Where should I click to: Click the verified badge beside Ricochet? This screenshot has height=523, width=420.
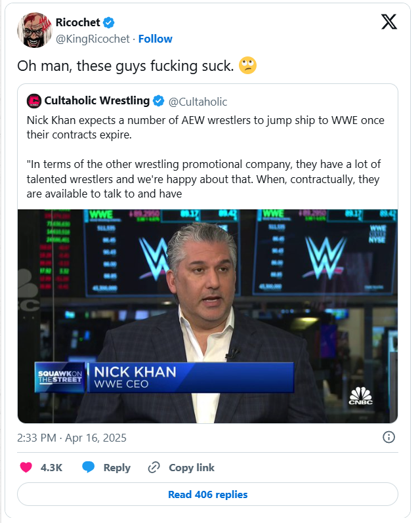[109, 23]
